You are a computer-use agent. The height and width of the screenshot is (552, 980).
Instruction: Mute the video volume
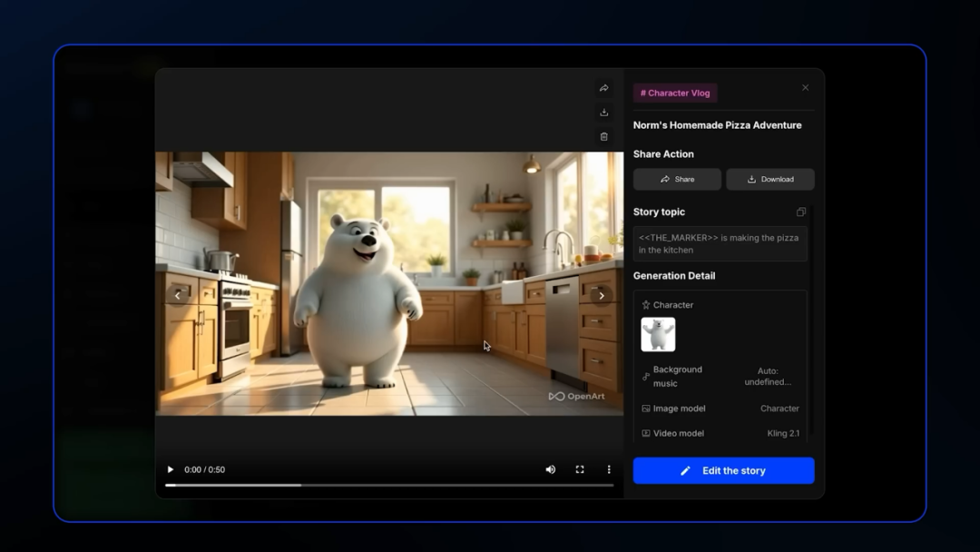point(550,469)
